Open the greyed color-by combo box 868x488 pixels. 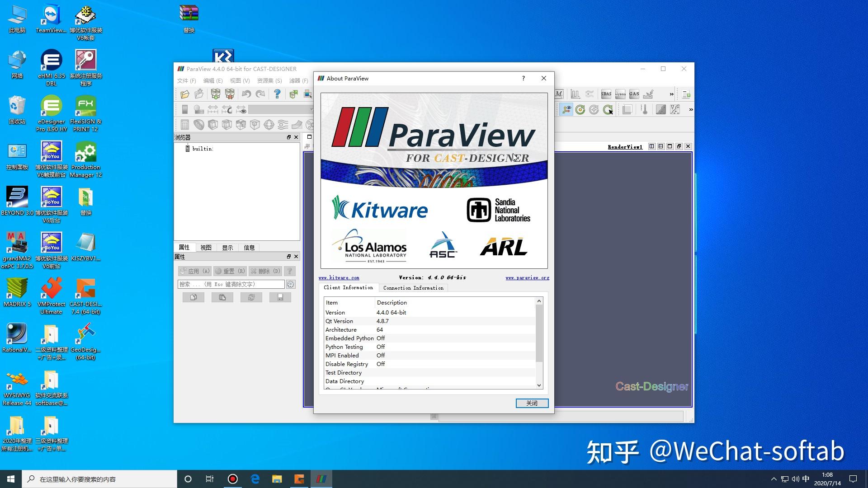click(x=280, y=109)
